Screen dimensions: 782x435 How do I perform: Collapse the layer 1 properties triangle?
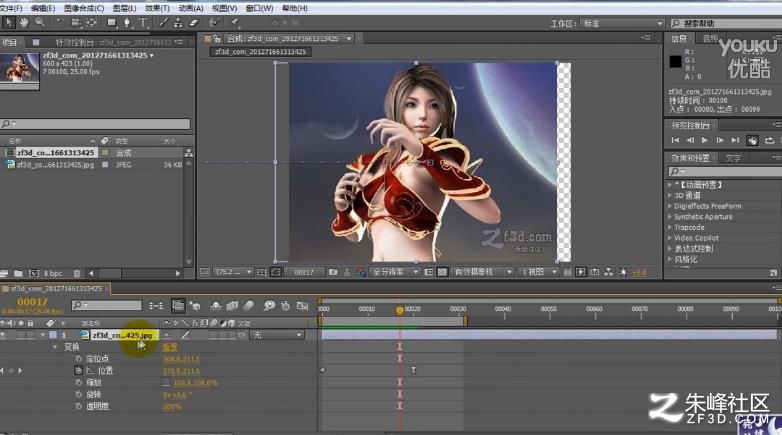pyautogui.click(x=43, y=335)
